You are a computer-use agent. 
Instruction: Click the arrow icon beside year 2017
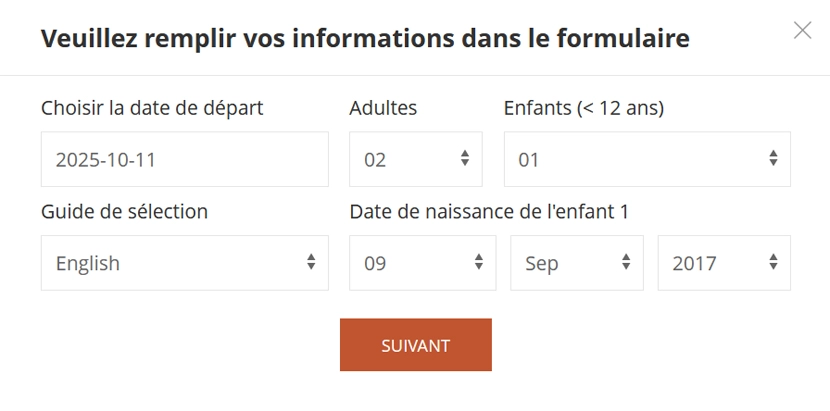click(x=773, y=262)
